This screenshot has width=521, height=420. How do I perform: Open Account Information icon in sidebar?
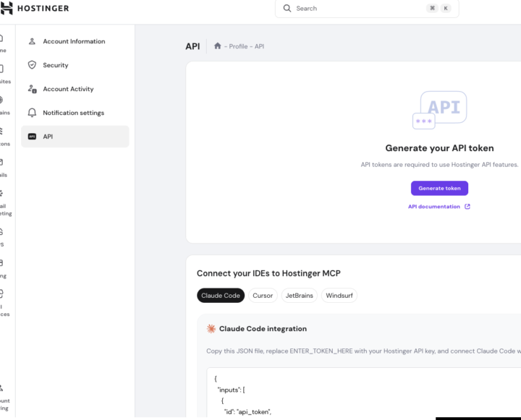coord(32,41)
